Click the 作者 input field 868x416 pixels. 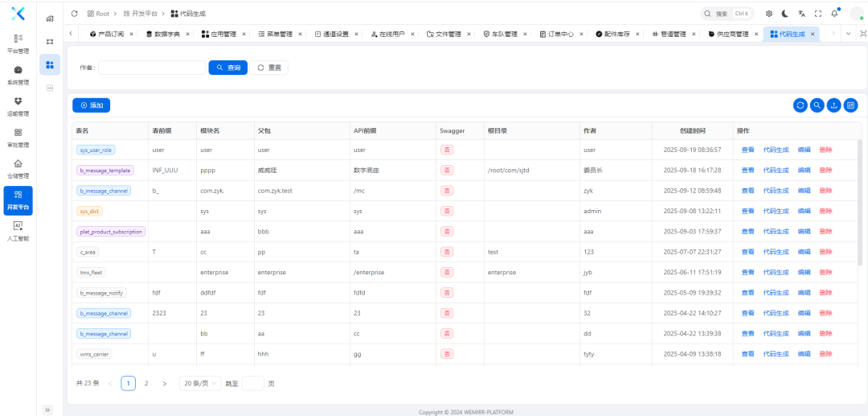coord(151,68)
